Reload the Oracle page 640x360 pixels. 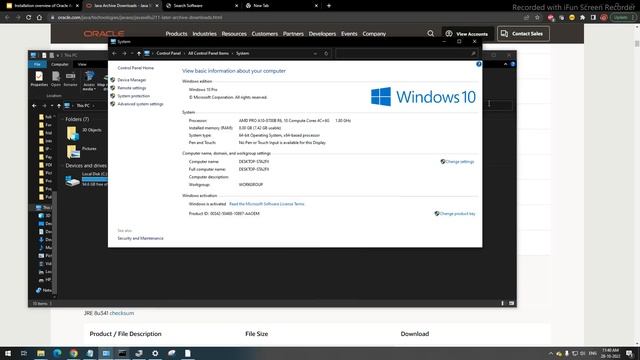click(29, 18)
